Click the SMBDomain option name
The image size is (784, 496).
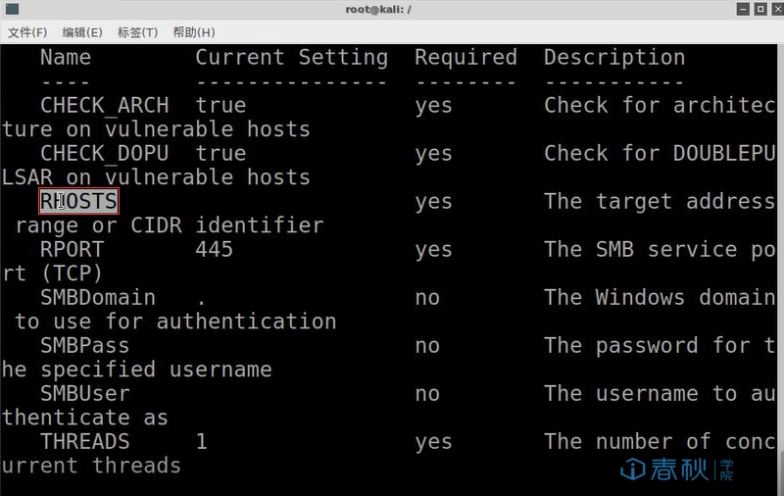98,298
